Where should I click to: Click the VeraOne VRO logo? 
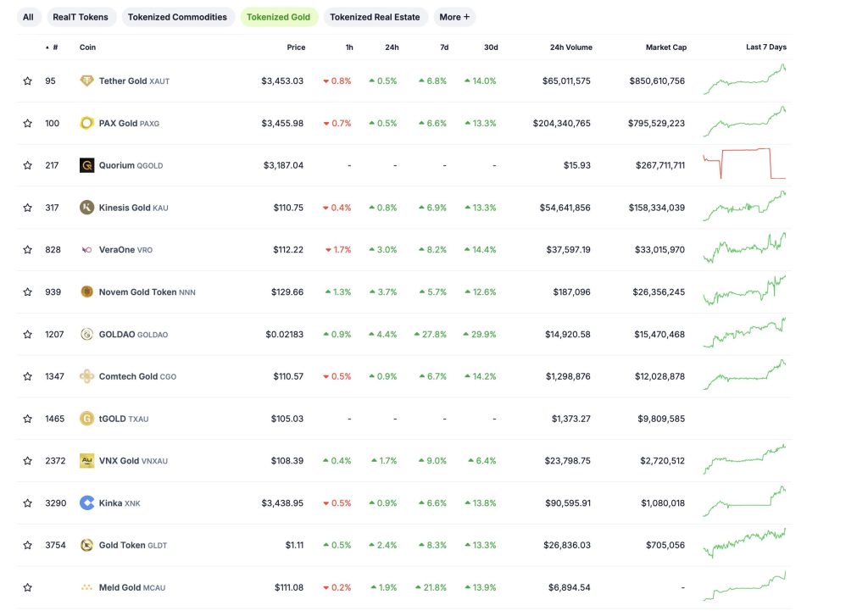(x=87, y=250)
